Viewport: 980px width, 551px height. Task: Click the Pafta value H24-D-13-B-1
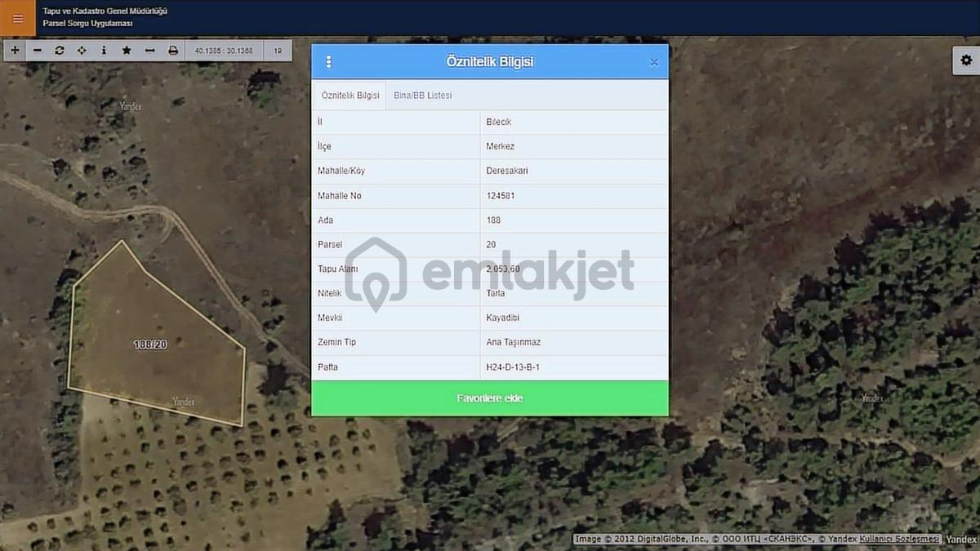pyautogui.click(x=513, y=367)
